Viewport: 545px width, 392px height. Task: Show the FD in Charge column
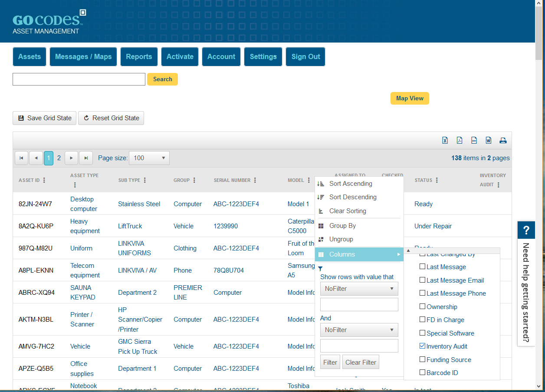point(423,320)
